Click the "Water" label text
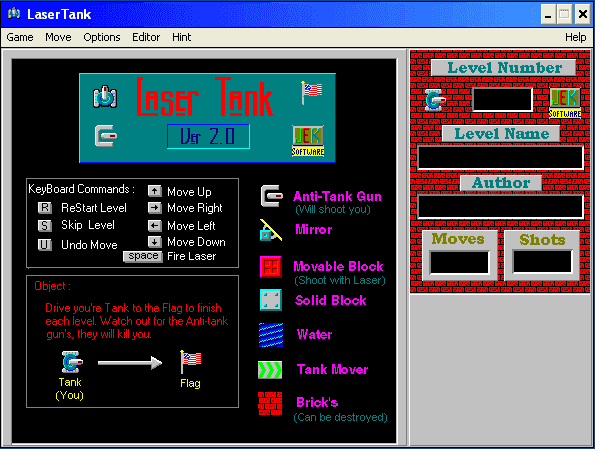The image size is (595, 449). click(x=315, y=334)
